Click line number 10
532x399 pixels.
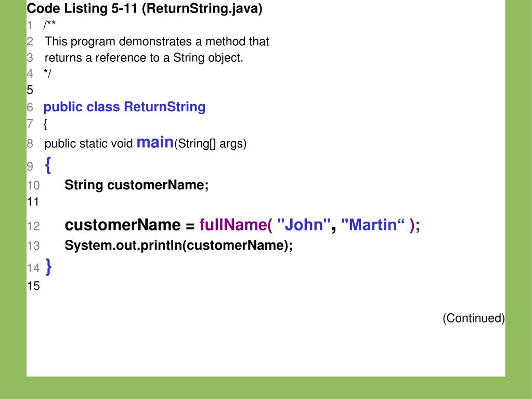pos(33,186)
